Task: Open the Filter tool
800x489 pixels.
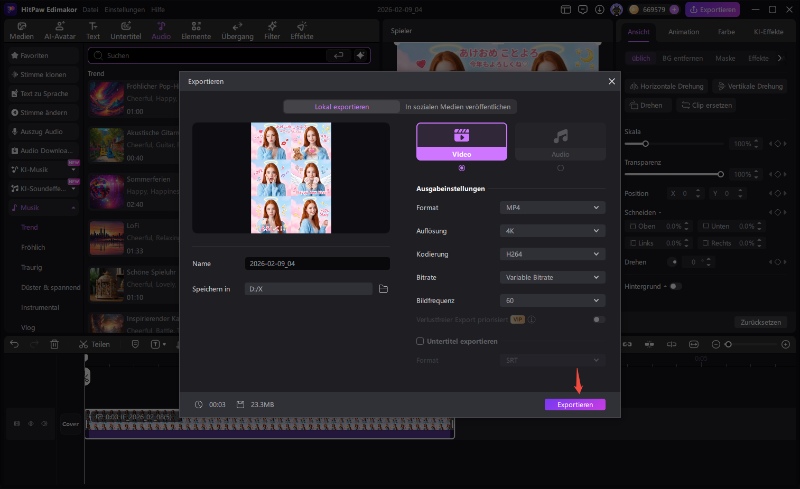Action: pyautogui.click(x=272, y=31)
